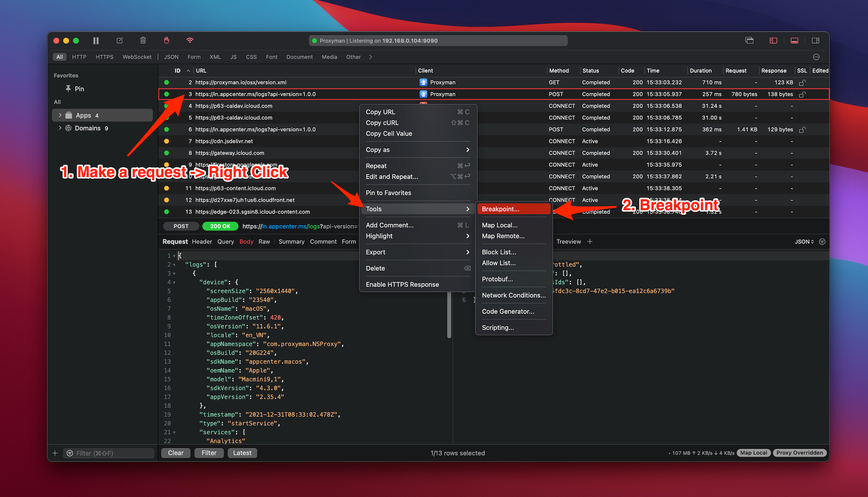This screenshot has width=868, height=497.
Task: Click the trash icon to clear session
Action: pos(143,40)
